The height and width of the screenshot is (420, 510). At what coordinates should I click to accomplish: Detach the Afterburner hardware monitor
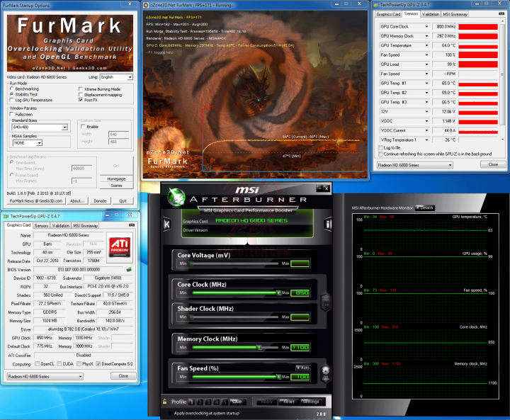[x=425, y=208]
